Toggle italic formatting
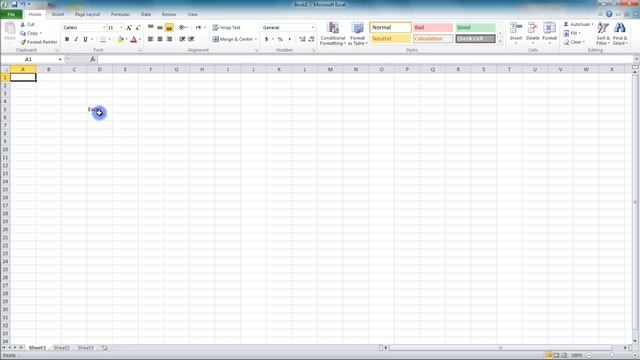Viewport: 640px width, 360px height. 76,39
